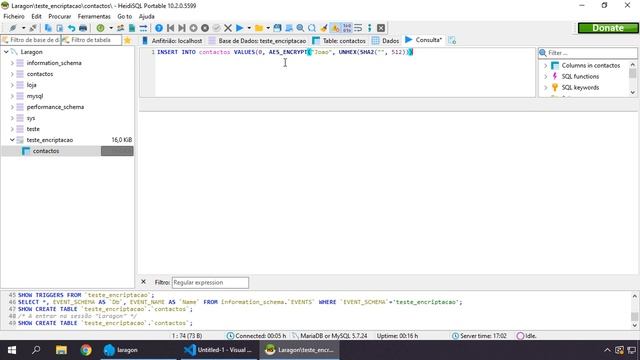Click the Insert row plus icon
This screenshot has width=640, height=360.
(x=193, y=28)
